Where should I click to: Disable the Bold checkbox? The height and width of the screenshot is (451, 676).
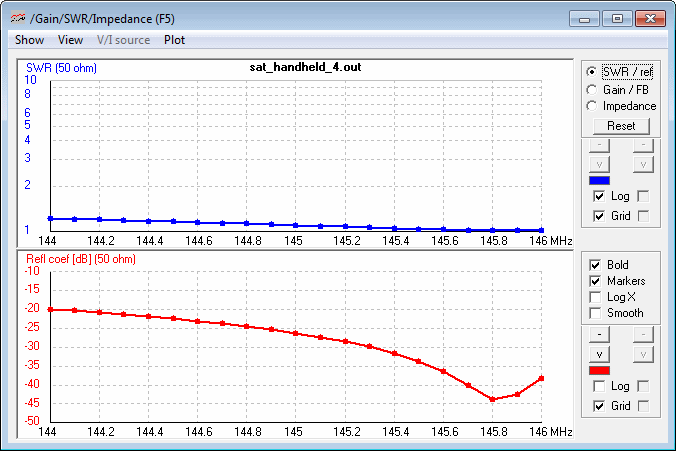(595, 265)
